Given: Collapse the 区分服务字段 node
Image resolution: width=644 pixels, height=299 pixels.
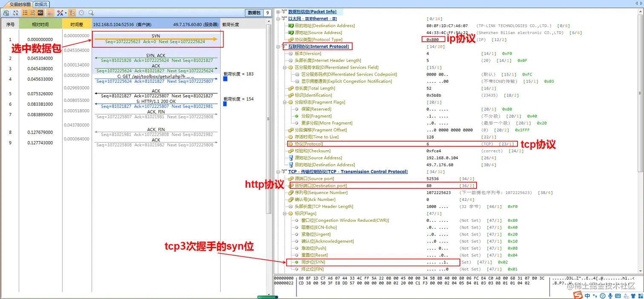Looking at the screenshot, I should click(285, 67).
